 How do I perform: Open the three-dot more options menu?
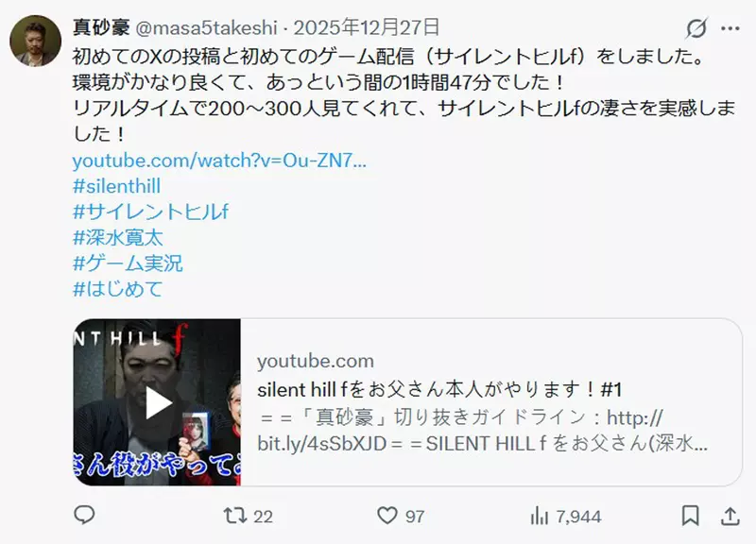tap(730, 28)
